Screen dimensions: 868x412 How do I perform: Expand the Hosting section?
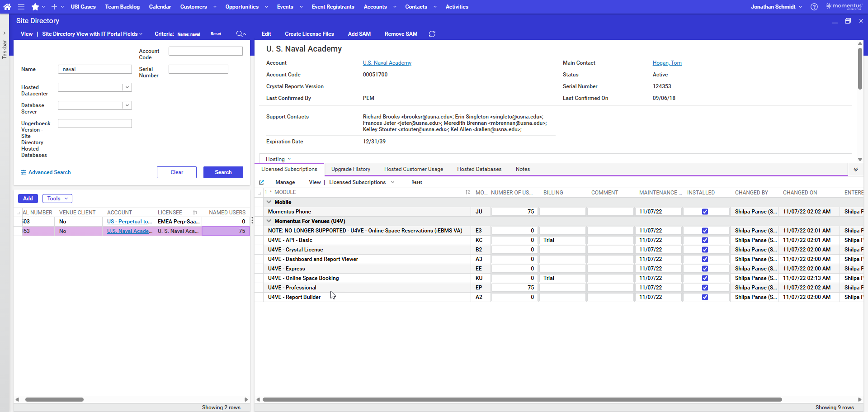278,159
